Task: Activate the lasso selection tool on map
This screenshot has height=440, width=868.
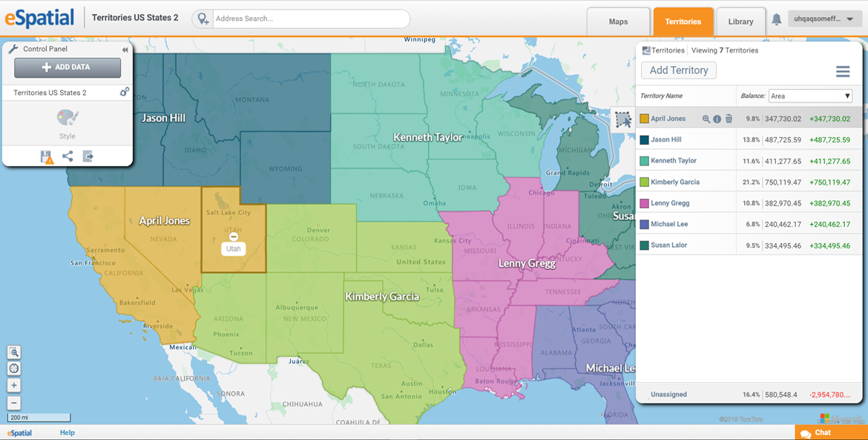Action: click(623, 119)
